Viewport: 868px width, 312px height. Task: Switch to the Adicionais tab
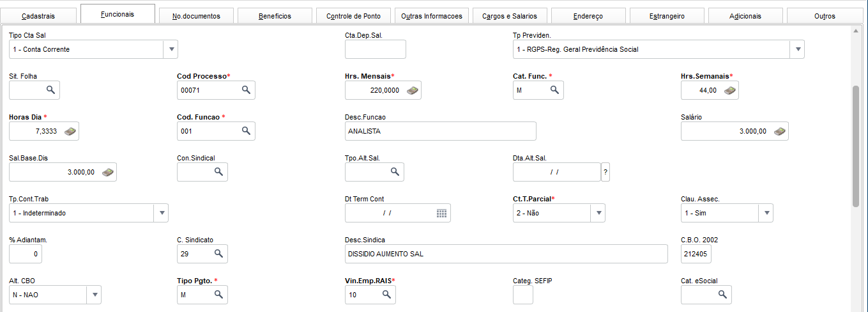tap(745, 16)
